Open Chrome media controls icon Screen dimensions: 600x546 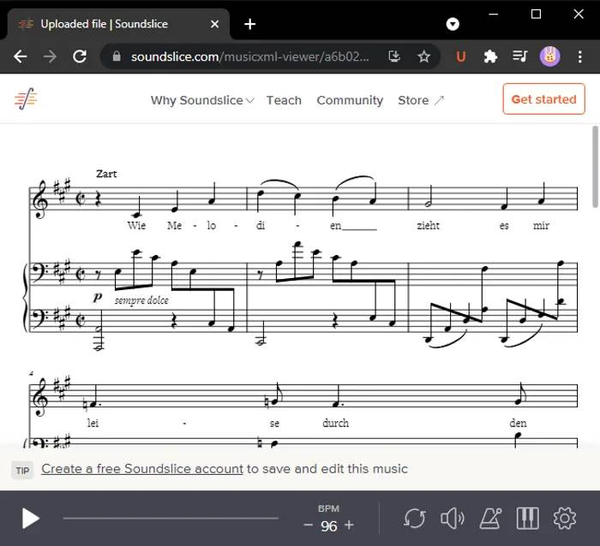[519, 57]
